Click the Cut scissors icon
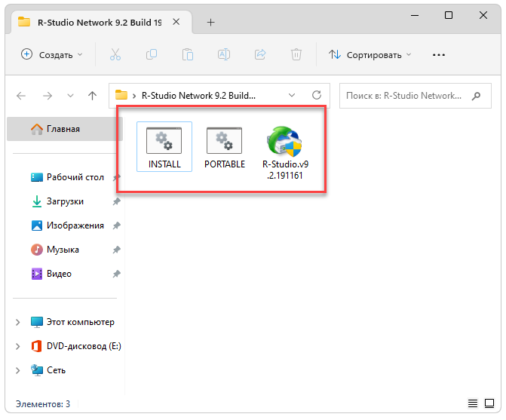 [x=115, y=54]
